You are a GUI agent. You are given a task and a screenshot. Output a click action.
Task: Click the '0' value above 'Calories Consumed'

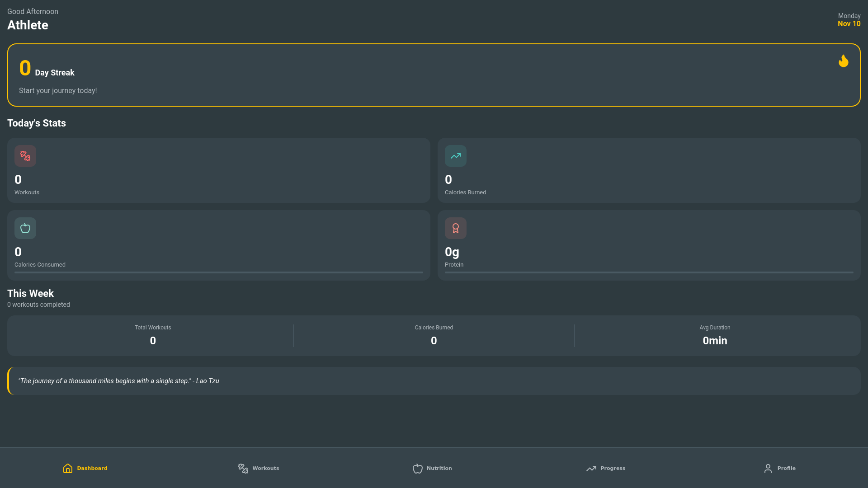18,252
